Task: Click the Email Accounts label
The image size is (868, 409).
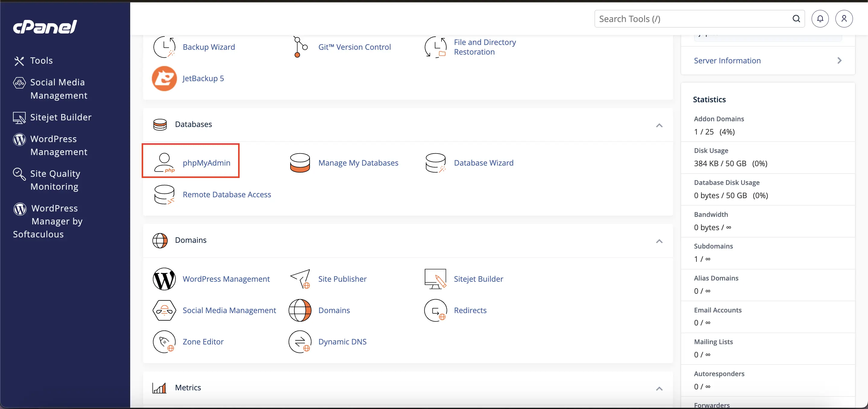Action: (x=718, y=310)
